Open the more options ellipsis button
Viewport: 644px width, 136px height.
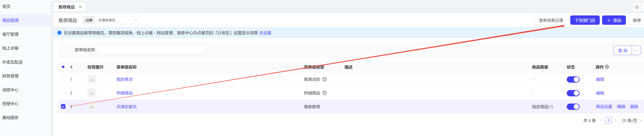coord(636,50)
